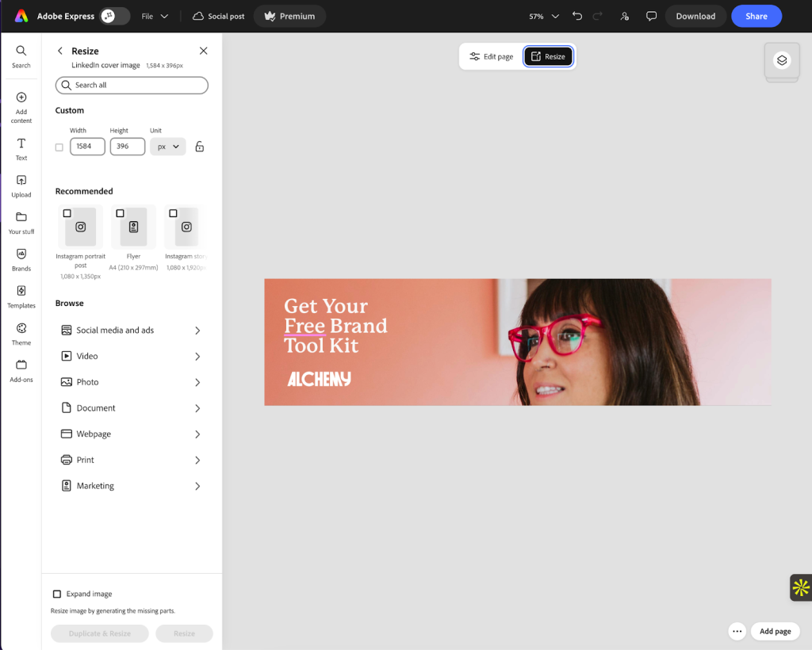
Task: Select the Text tool in sidebar
Action: (21, 150)
